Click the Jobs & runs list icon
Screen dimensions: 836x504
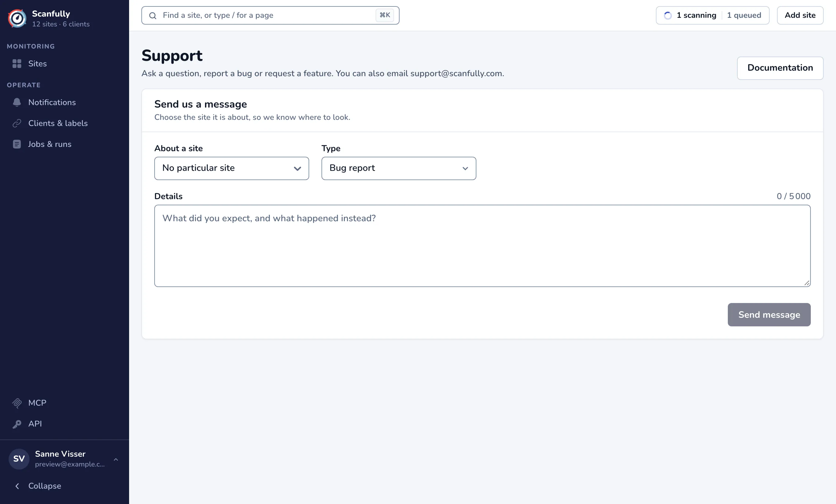(17, 144)
